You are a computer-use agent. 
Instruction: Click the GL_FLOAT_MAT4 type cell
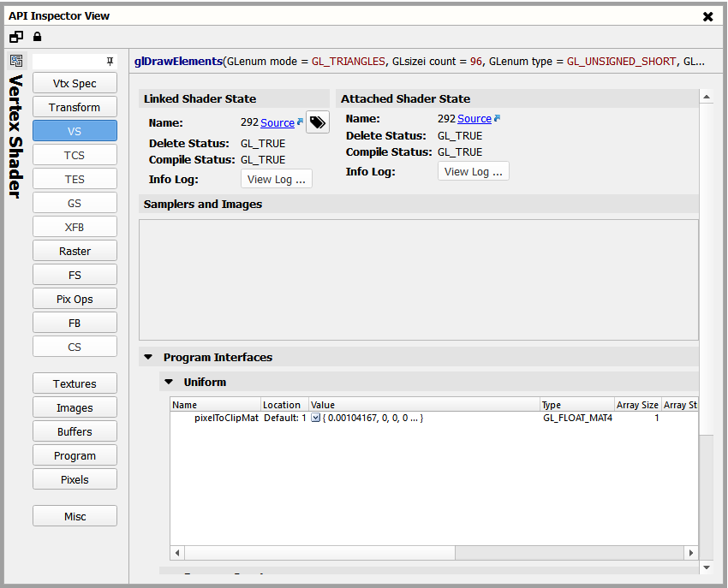[577, 418]
